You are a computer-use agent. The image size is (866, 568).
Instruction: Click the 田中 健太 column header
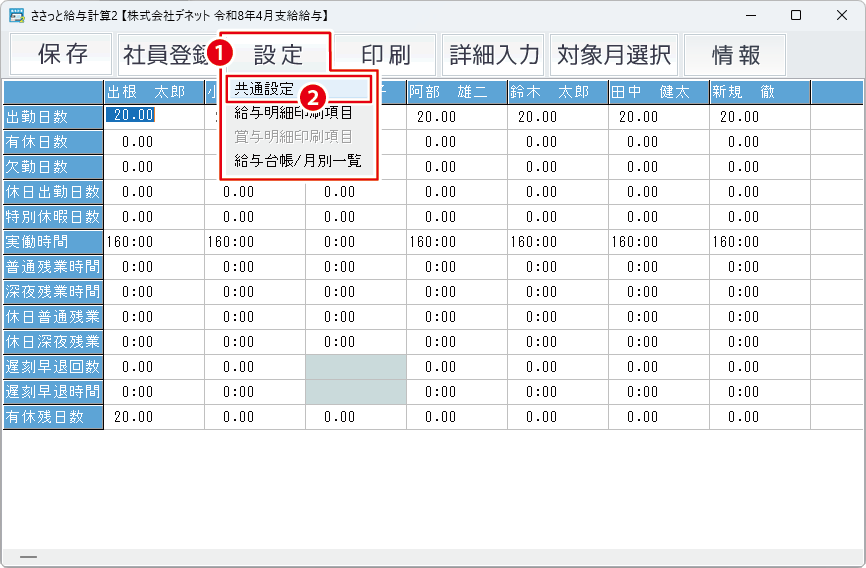659,92
